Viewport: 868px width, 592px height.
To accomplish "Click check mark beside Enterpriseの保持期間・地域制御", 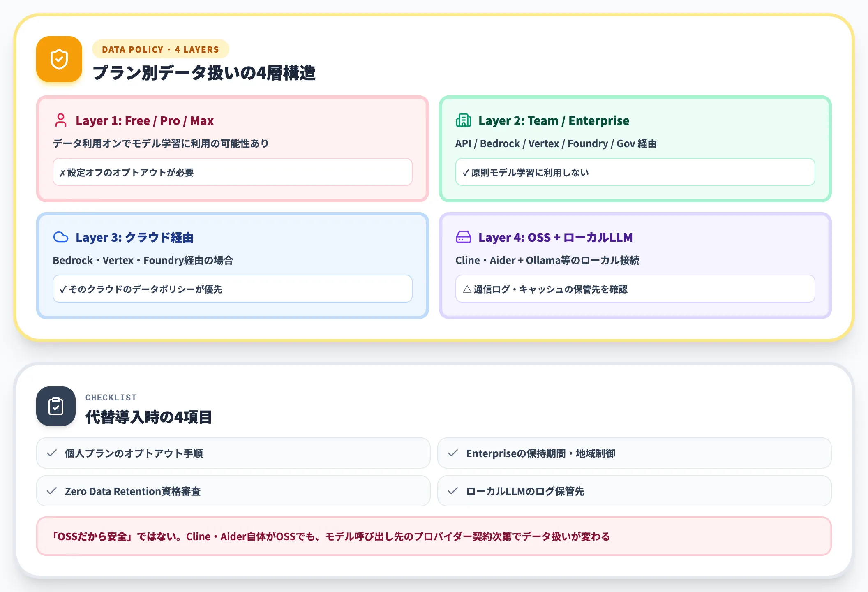I will (x=453, y=453).
